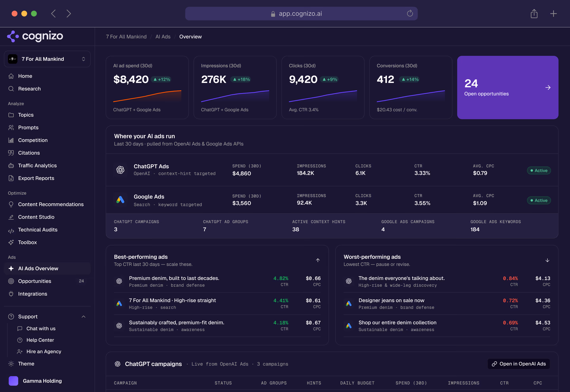
Task: Select 'Shop our entire denim collection' ad
Action: coord(447,326)
